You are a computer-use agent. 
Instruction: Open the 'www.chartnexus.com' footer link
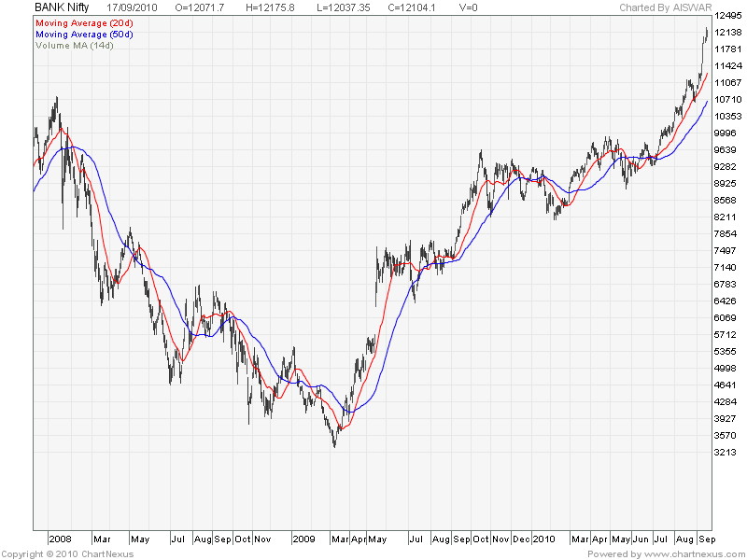(693, 554)
